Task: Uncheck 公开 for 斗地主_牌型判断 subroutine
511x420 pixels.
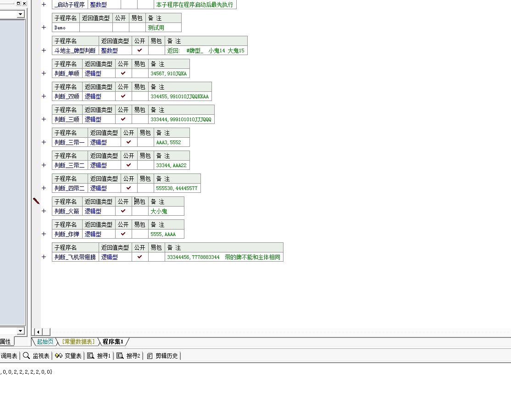Action: pos(139,50)
